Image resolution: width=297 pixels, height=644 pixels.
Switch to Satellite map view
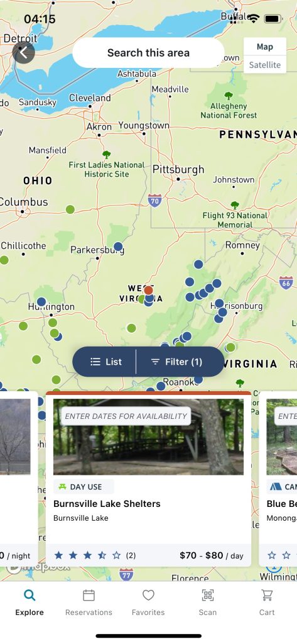pyautogui.click(x=265, y=65)
